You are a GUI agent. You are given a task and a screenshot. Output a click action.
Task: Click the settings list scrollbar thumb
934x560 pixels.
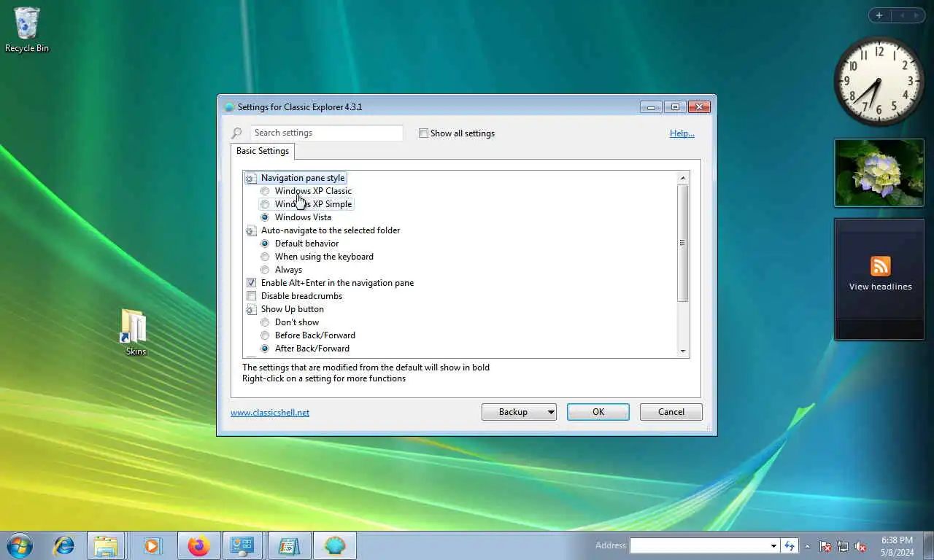point(683,243)
